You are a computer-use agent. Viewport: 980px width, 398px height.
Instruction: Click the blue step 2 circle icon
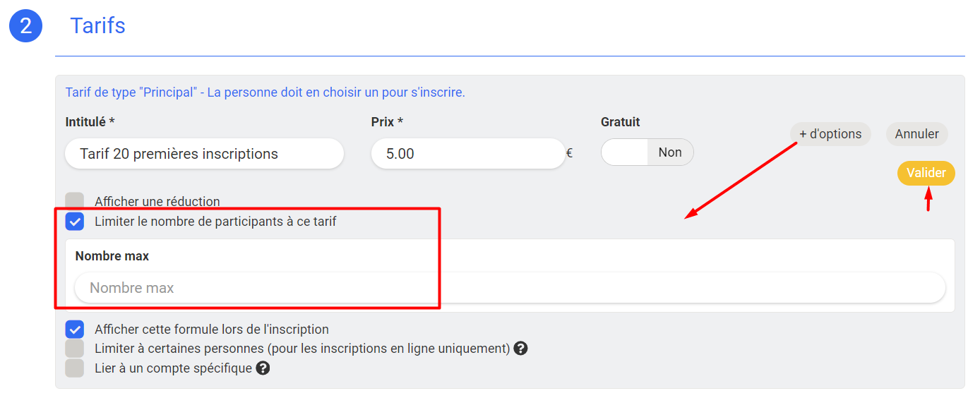point(26,25)
